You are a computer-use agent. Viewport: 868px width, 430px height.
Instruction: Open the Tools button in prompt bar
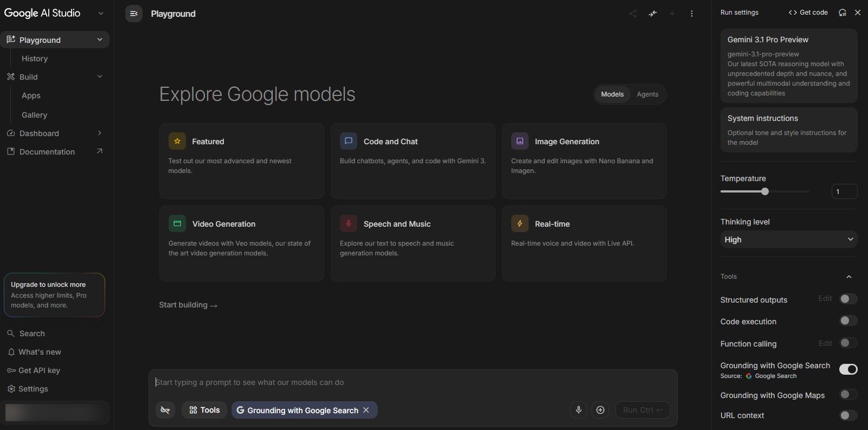(204, 410)
